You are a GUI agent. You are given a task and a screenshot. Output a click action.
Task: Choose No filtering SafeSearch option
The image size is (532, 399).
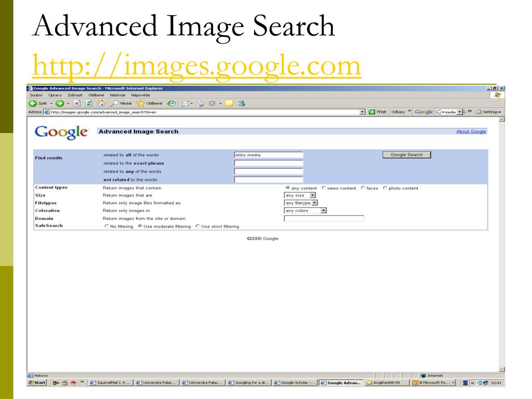[107, 226]
